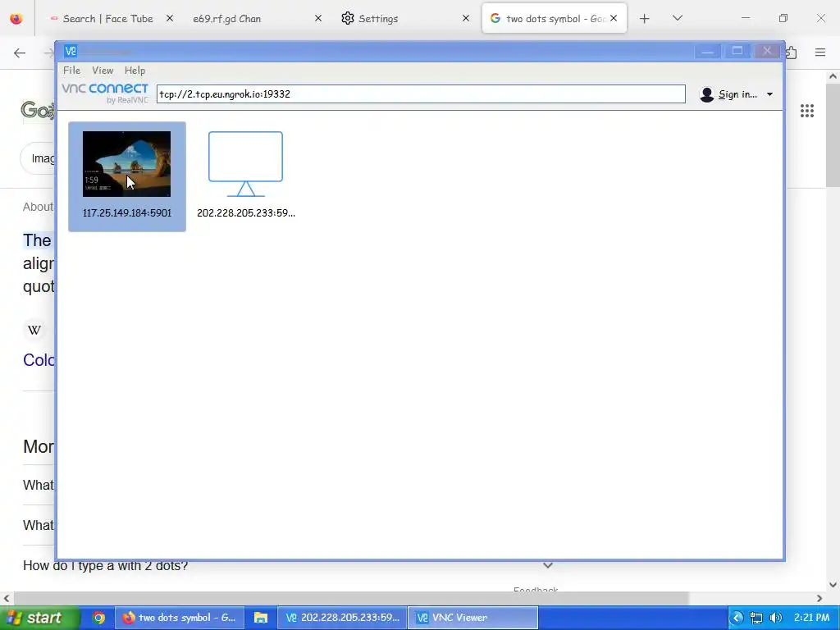840x630 pixels.
Task: Open a new Firefox tab
Action: pos(645,18)
